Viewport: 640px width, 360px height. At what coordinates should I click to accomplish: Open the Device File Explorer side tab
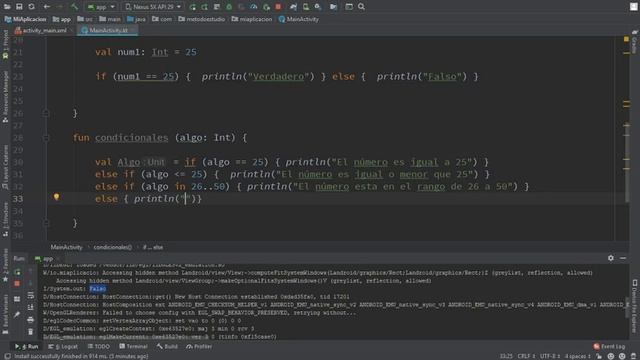[635, 305]
